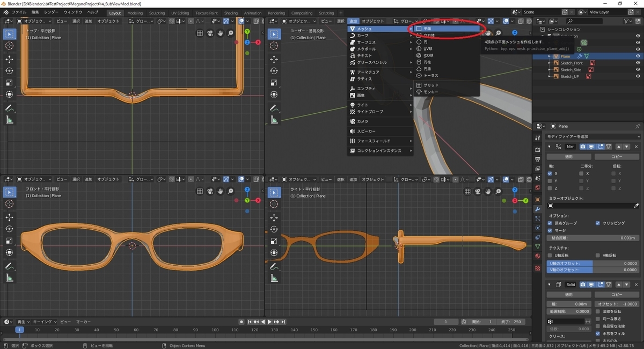Choose UV球 from the mesh submenu
This screenshot has height=349, width=644.
coord(447,48)
